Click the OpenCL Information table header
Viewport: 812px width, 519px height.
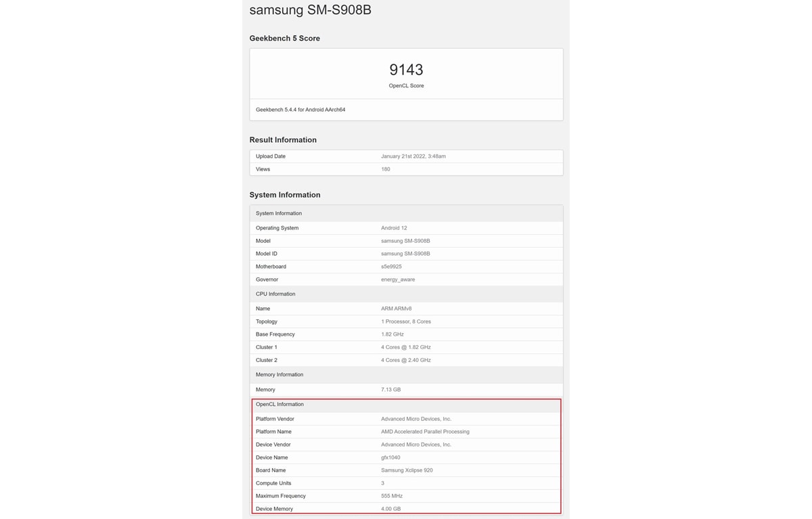coord(279,405)
